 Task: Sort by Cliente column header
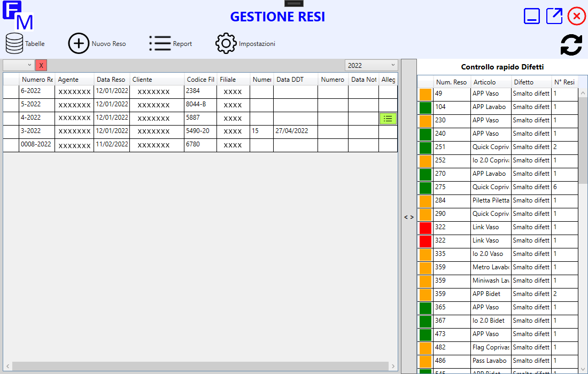(157, 80)
